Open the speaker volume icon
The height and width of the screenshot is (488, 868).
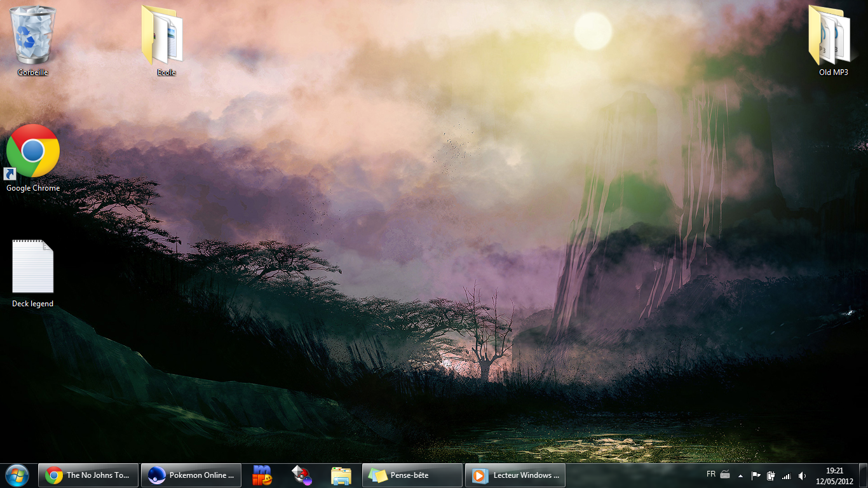pyautogui.click(x=802, y=475)
